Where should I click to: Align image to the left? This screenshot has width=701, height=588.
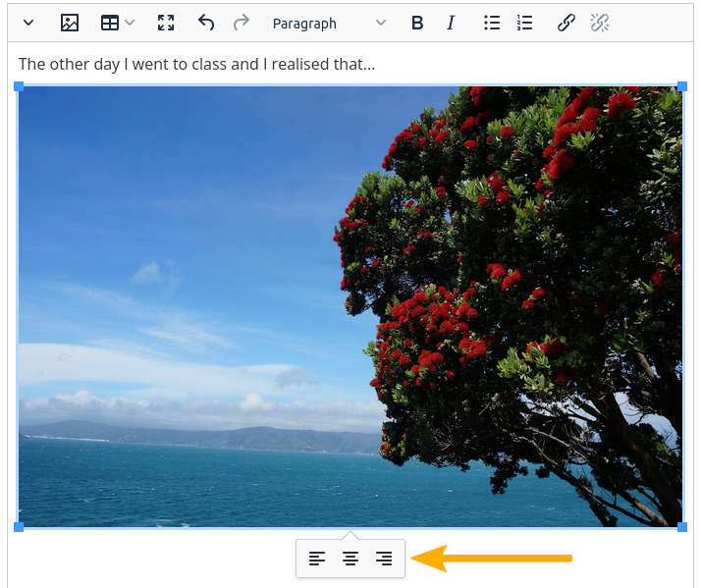coord(317,559)
